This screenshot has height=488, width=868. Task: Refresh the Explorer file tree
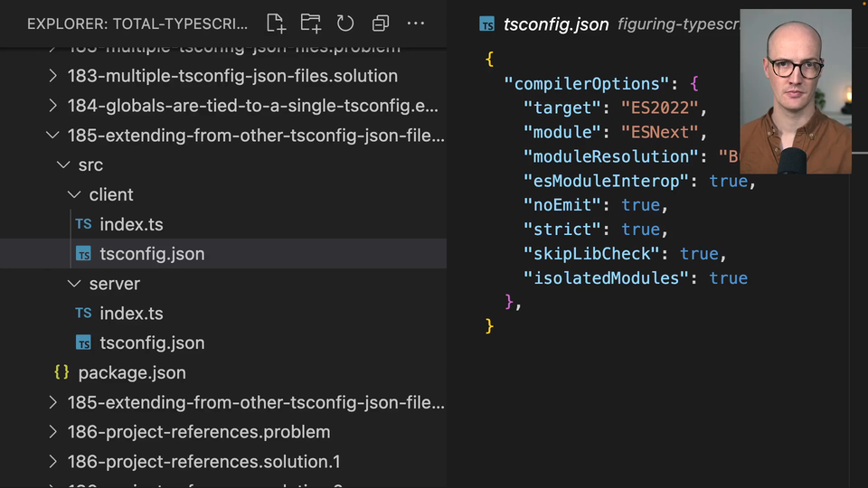(345, 23)
